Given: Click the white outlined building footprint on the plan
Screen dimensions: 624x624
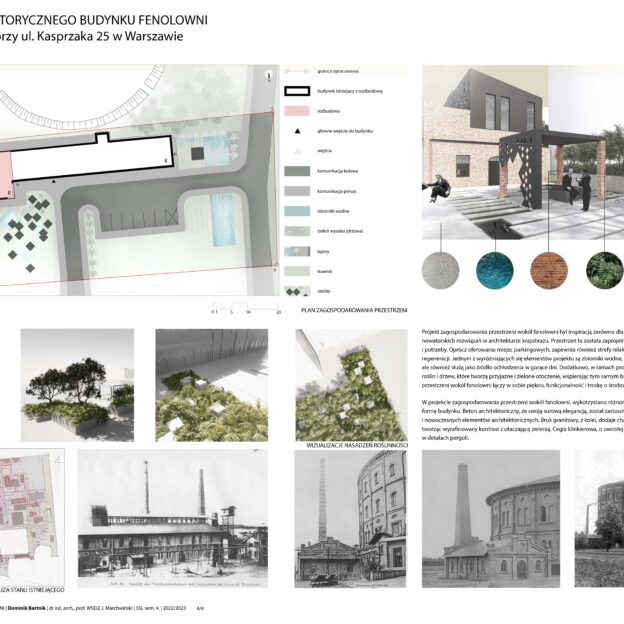Looking at the screenshot, I should pos(92,158).
